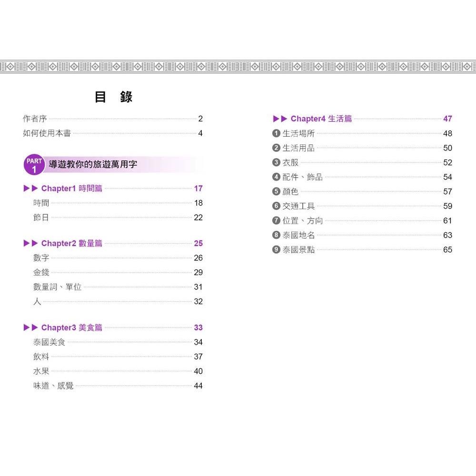Expand the Chapter4 生活篇 arrows
The width and height of the screenshot is (476, 476).
click(x=280, y=119)
